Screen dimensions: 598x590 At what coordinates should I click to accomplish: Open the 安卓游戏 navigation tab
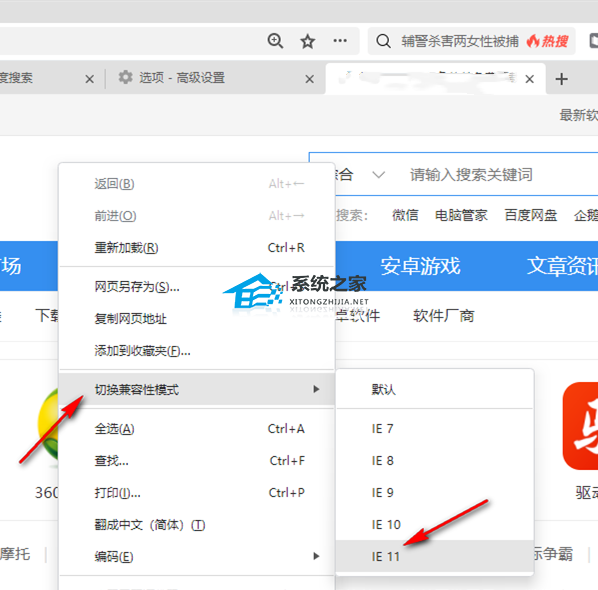click(420, 266)
